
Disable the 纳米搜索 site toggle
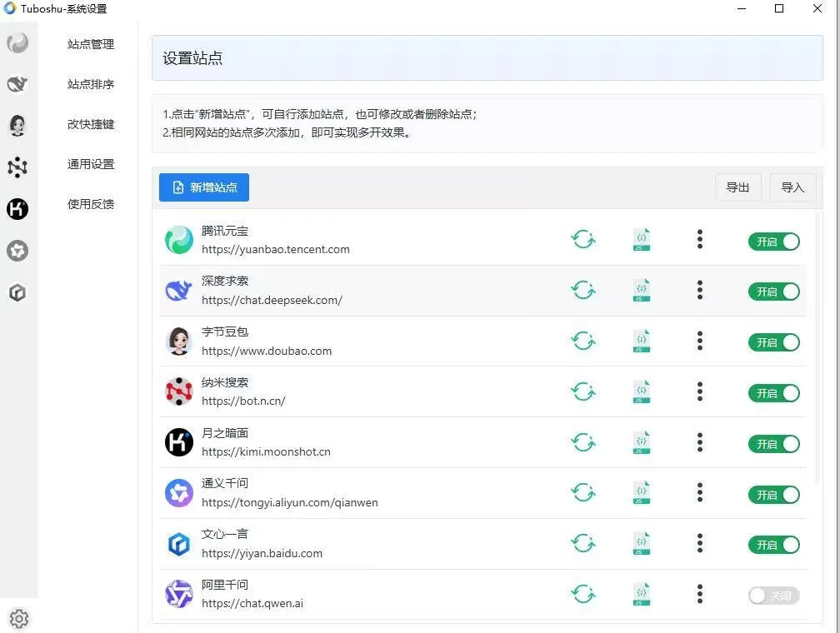[773, 392]
